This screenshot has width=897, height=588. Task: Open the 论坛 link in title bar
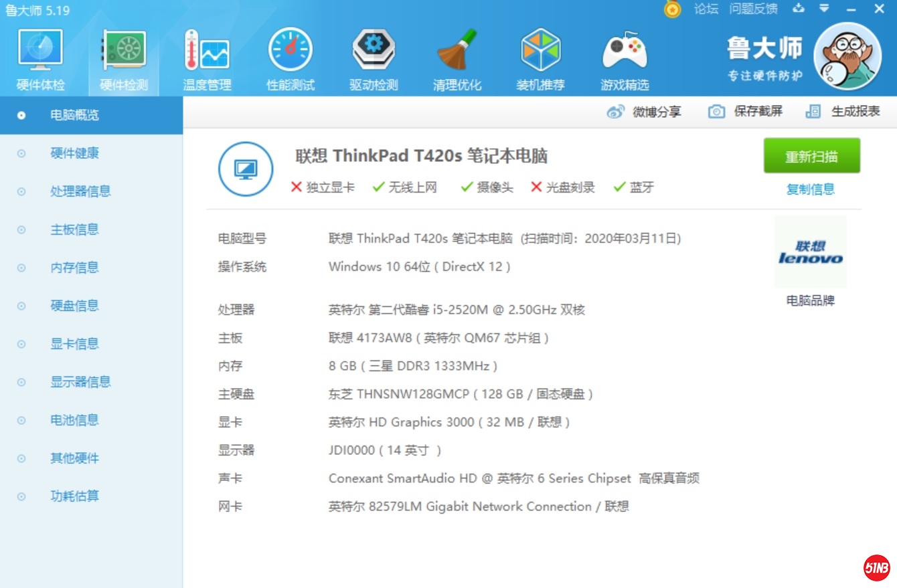click(706, 9)
